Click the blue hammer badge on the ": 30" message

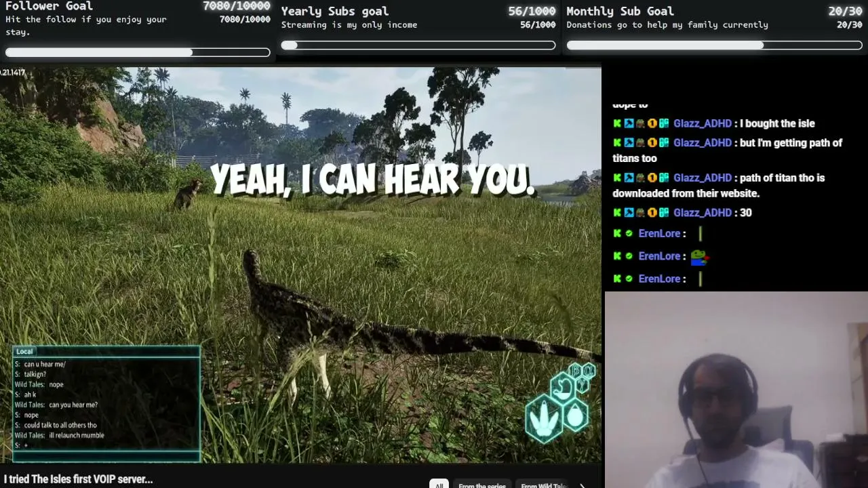[629, 213]
